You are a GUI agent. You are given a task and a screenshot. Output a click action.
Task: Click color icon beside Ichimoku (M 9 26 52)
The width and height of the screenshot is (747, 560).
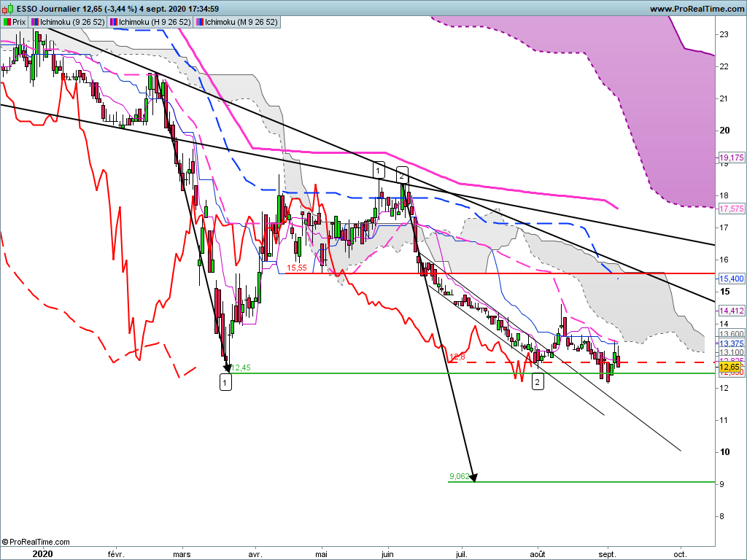tap(200, 22)
